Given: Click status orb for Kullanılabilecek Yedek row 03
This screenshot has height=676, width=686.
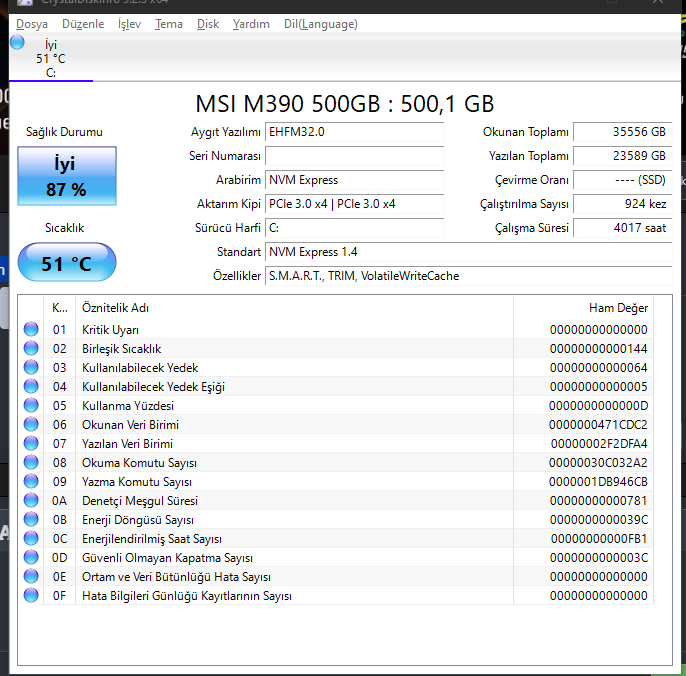Looking at the screenshot, I should [x=31, y=367].
